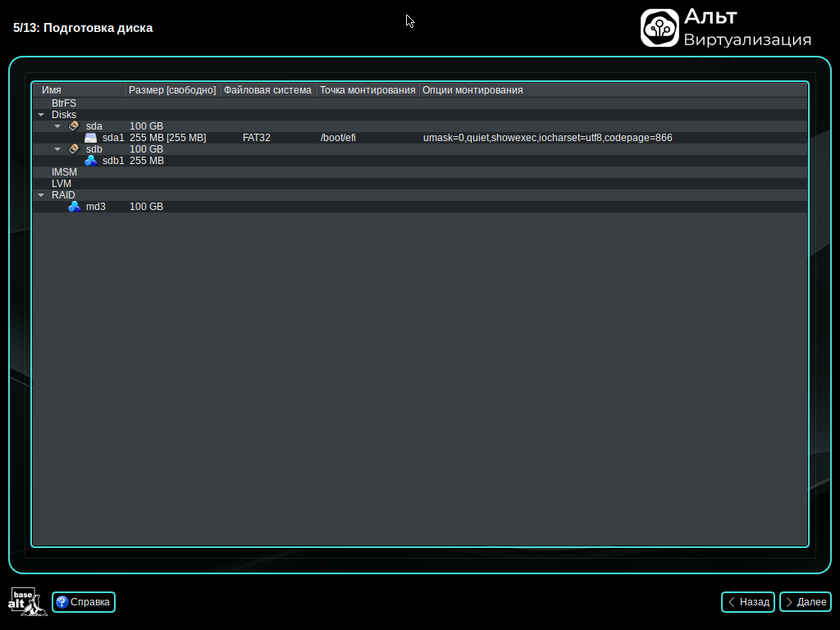This screenshot has height=630, width=840.
Task: Select the Disks tree row
Action: click(420, 115)
